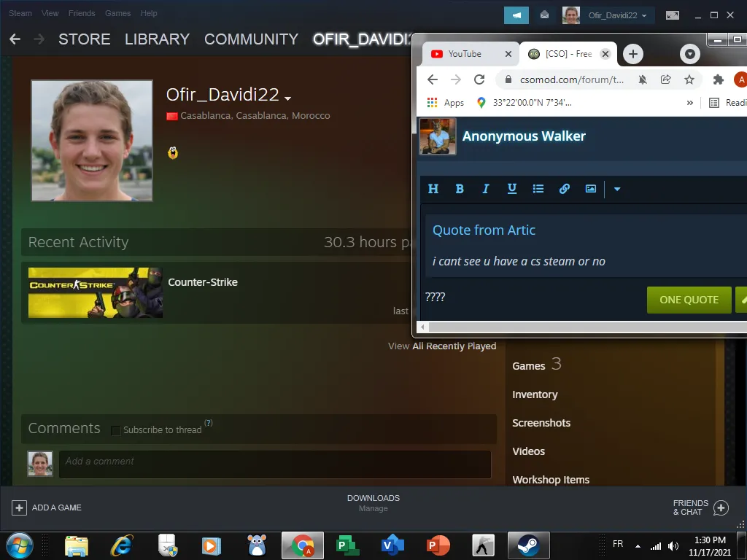Open Apps bookmarks shortcut
This screenshot has height=560, width=747.
446,102
